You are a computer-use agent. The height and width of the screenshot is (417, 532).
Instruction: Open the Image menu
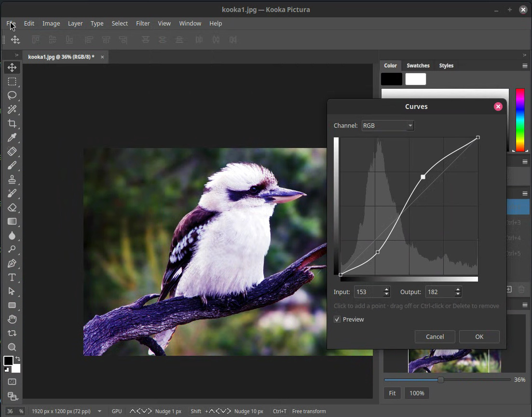coord(51,24)
